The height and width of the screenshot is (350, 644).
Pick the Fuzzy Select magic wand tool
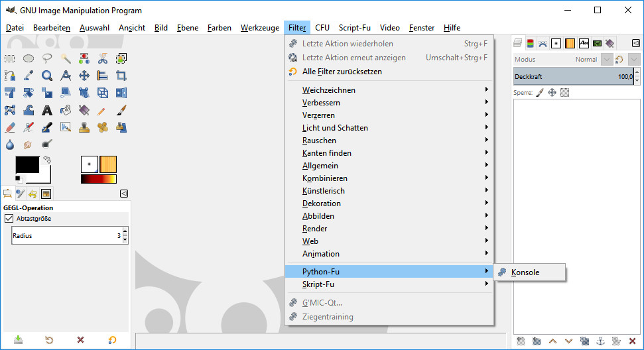coord(66,59)
